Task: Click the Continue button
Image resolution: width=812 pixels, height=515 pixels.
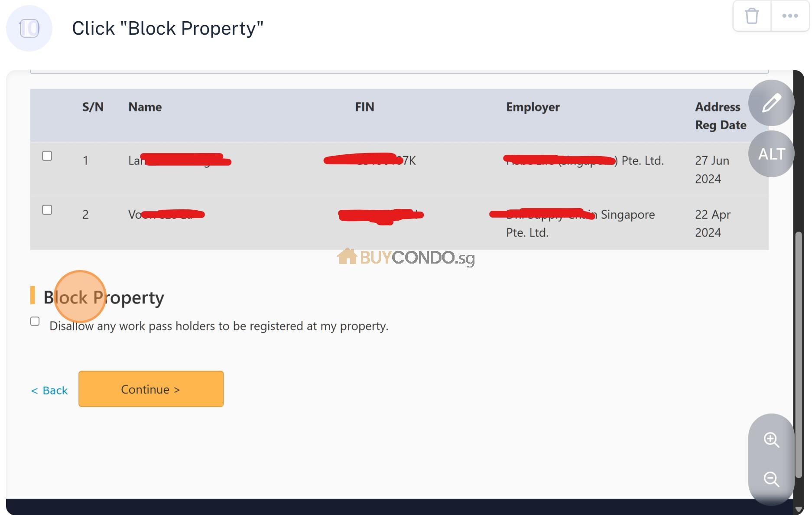Action: 150,389
